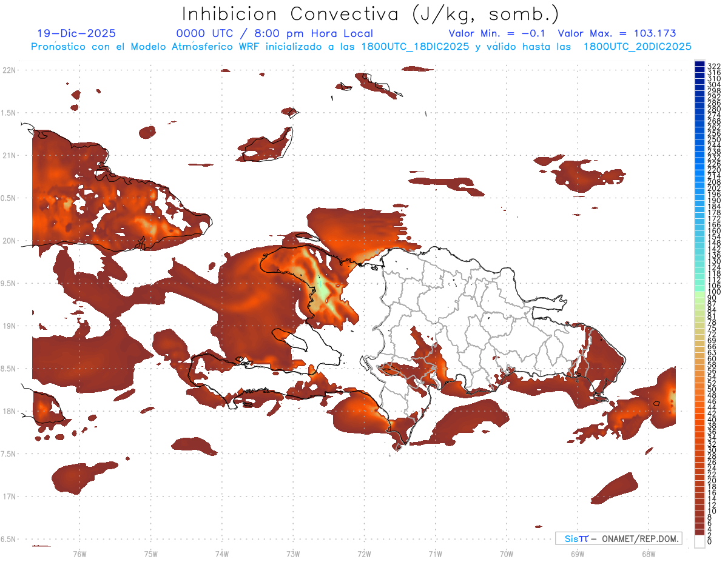
Task: Click the '19N' latitude label
Action: click(8, 326)
